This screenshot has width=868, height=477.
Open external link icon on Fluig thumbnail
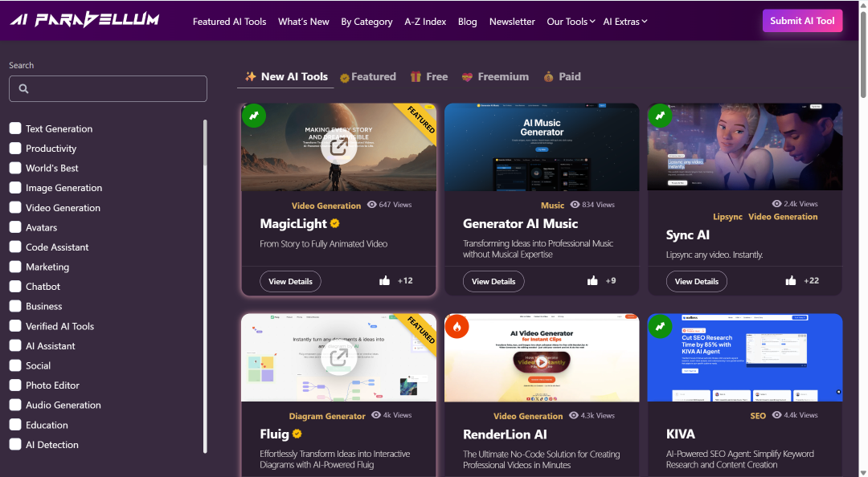(x=339, y=357)
